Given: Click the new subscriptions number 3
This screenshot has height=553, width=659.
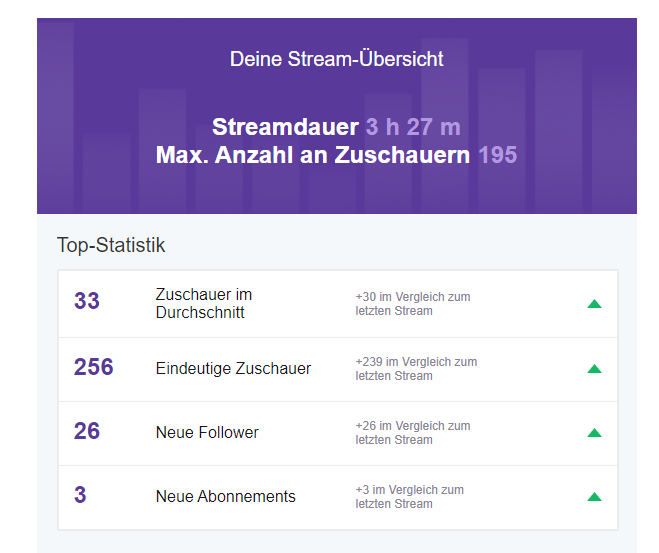Looking at the screenshot, I should [x=80, y=495].
